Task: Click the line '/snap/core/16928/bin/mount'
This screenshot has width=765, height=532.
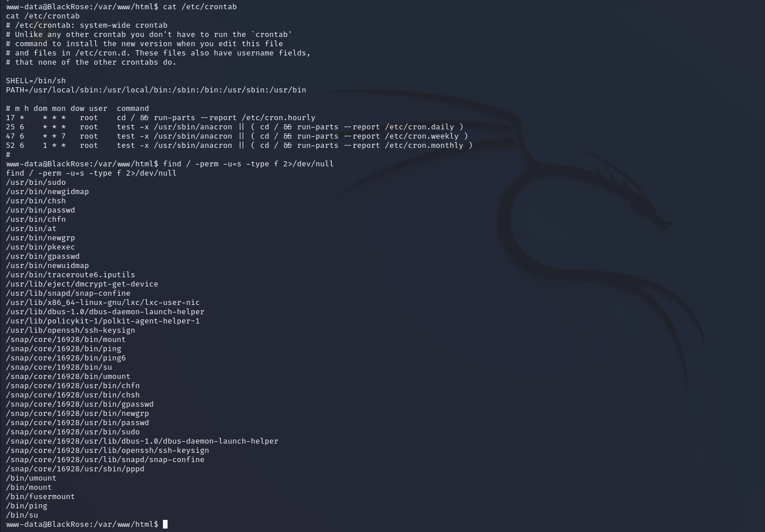Action: (66, 339)
